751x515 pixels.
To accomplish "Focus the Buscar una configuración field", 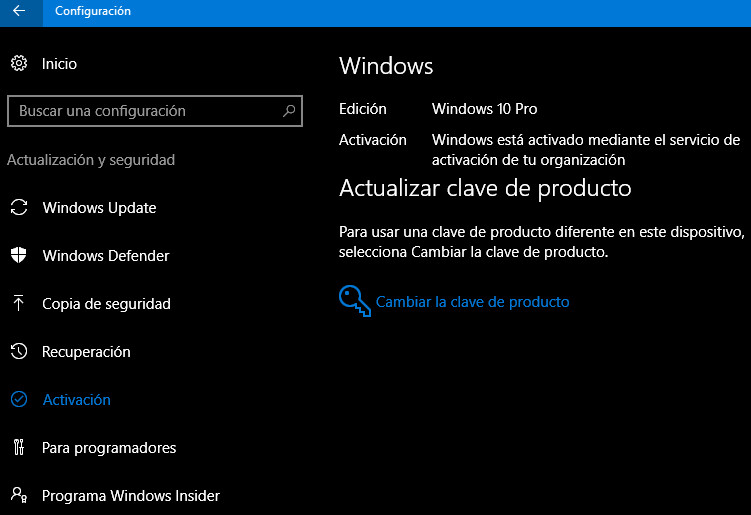I will point(145,111).
